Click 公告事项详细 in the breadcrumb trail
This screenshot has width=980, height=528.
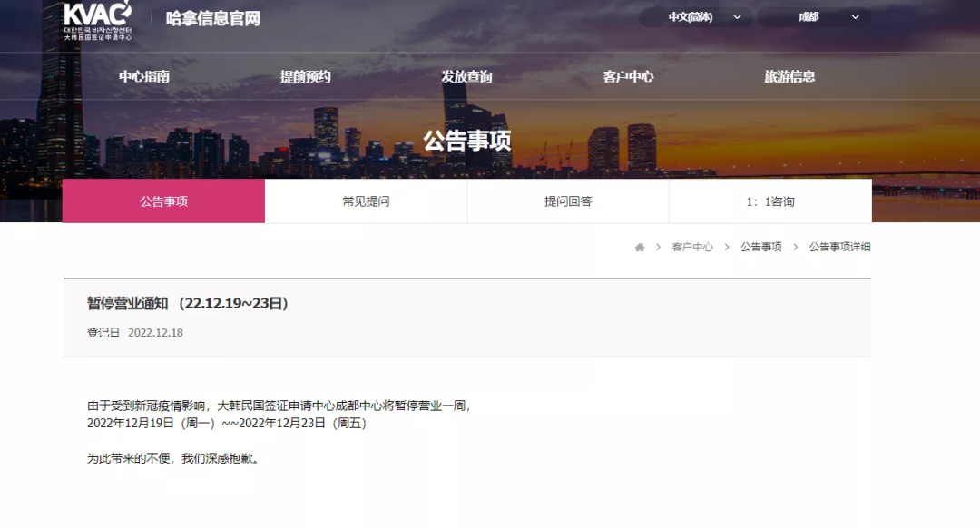(838, 246)
